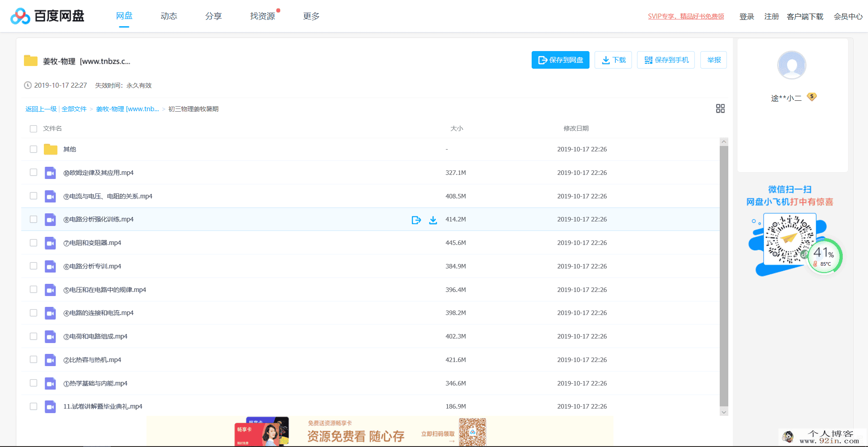868x447 pixels.
Task: Check the box for ④电路的连接和电流.mp4
Action: [33, 313]
